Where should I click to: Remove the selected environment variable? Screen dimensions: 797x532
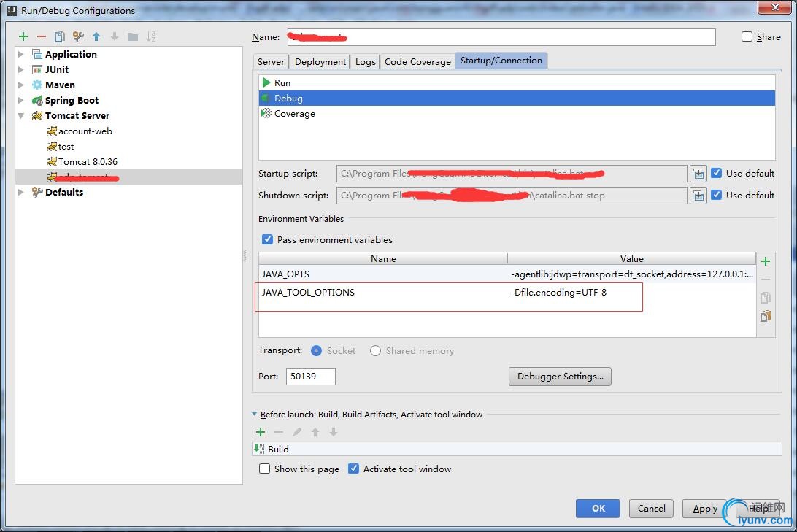766,280
